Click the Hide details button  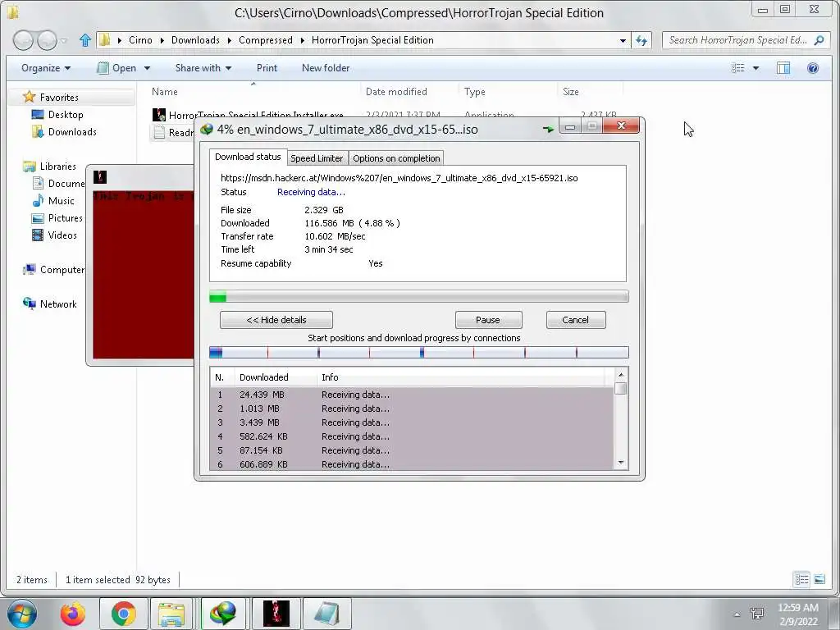click(x=276, y=320)
